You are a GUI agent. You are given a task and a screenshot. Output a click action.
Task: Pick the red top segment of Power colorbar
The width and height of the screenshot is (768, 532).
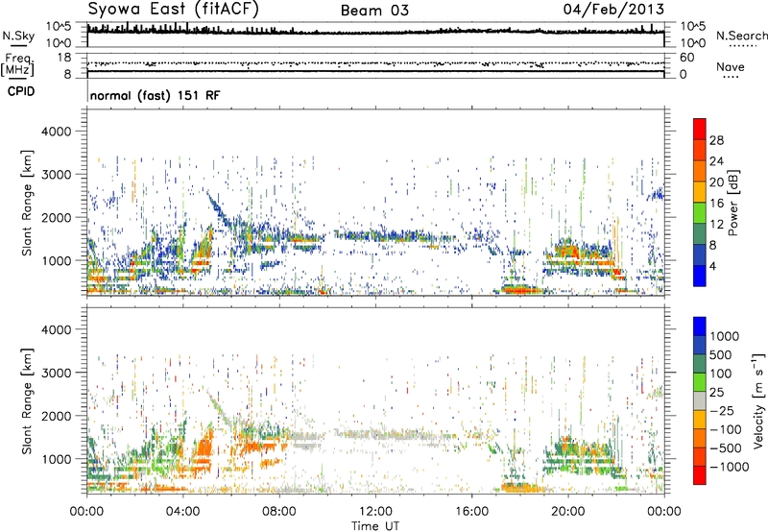click(700, 129)
